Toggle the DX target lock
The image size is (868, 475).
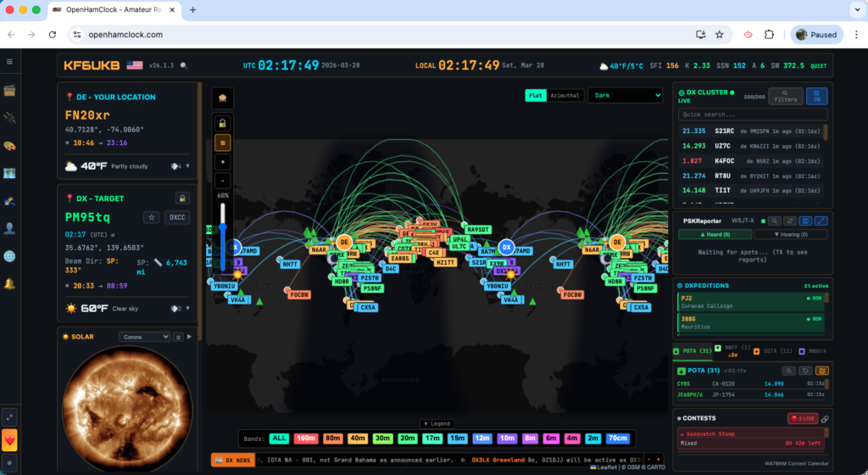181,198
